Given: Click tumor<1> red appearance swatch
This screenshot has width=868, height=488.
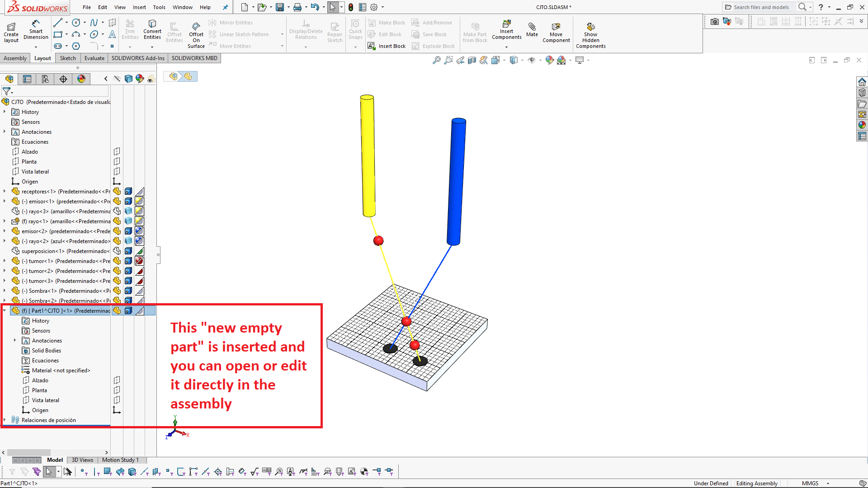Looking at the screenshot, I should (140, 261).
